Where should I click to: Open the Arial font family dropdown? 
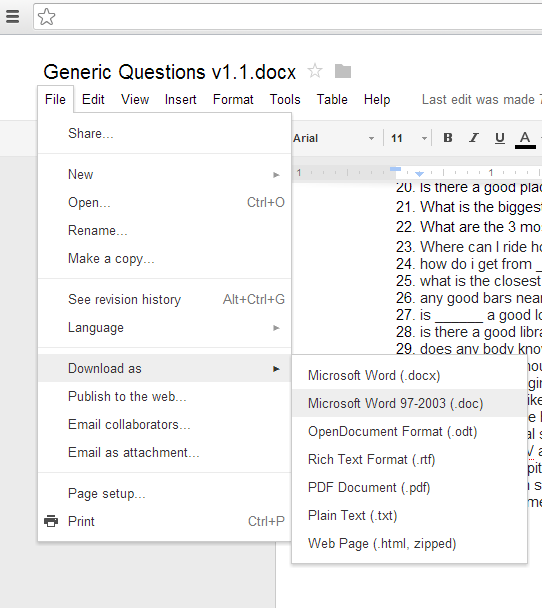point(334,138)
